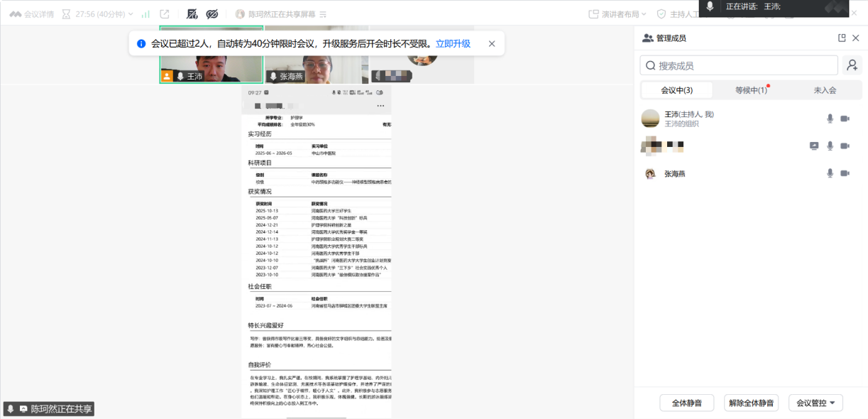Click the 全体静音 button
The image size is (868, 419).
tap(686, 403)
